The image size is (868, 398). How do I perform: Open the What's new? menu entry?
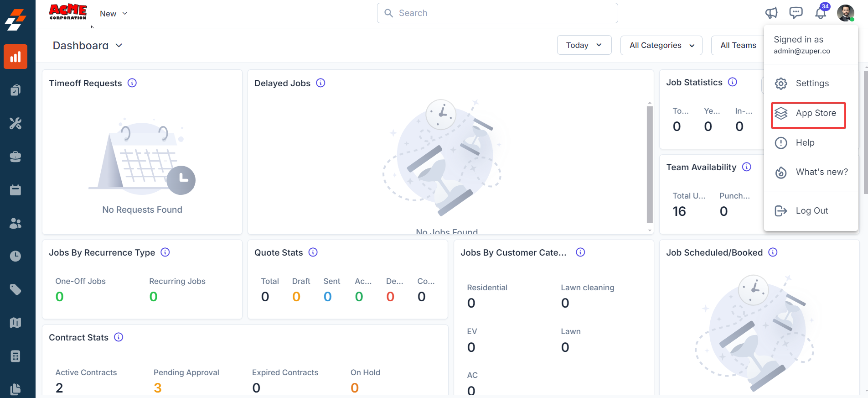click(821, 172)
